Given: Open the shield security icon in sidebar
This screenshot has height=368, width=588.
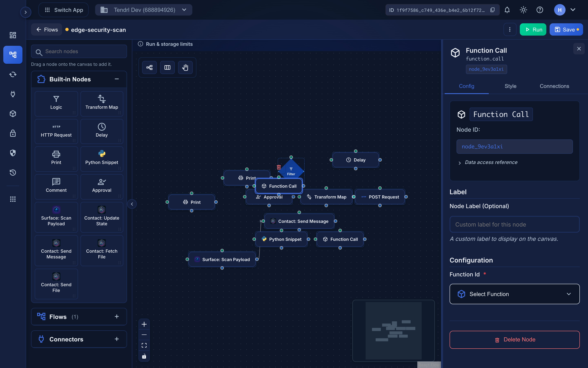Looking at the screenshot, I should point(13,153).
